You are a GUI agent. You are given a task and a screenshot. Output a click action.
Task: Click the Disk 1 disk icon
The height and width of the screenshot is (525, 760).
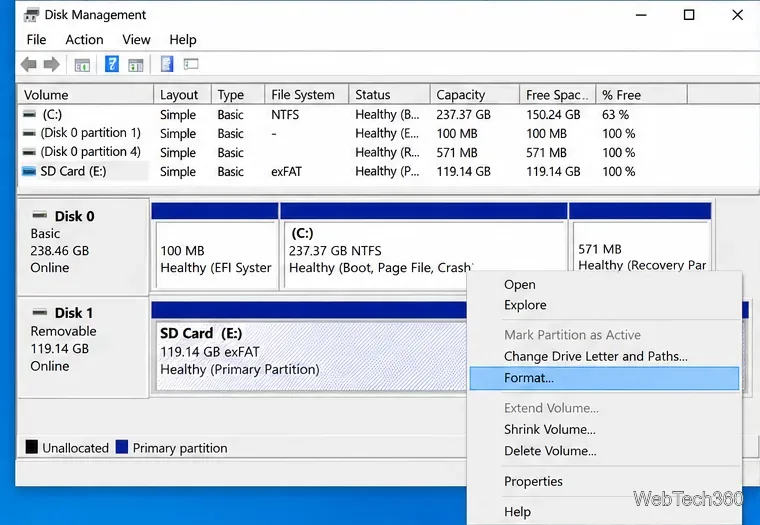coord(40,312)
